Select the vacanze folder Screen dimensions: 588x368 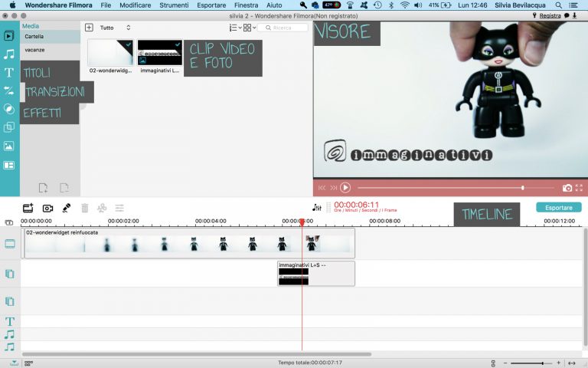[50, 50]
